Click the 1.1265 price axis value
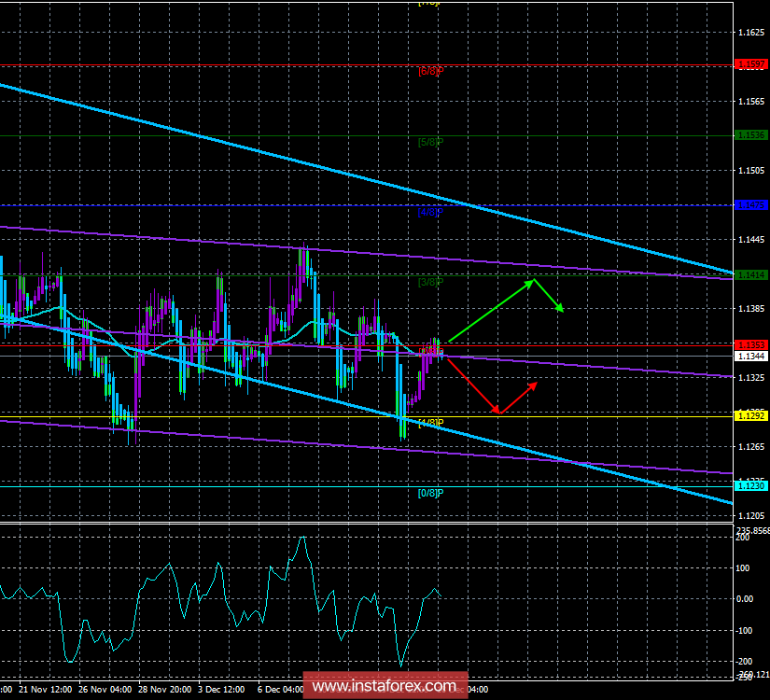770x700 pixels. pyautogui.click(x=751, y=446)
